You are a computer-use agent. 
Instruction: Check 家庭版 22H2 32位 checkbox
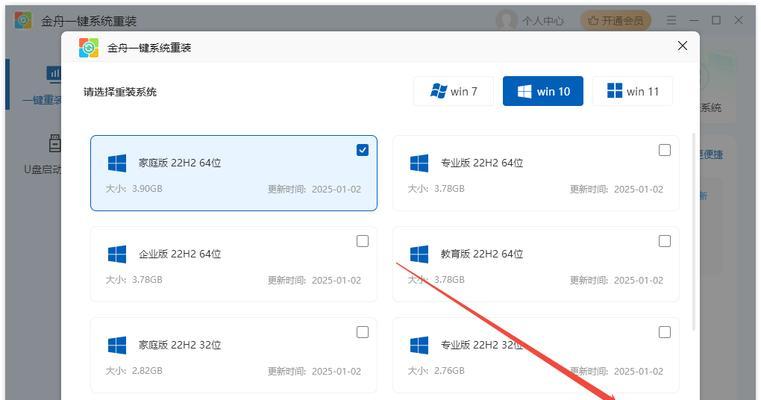point(362,332)
